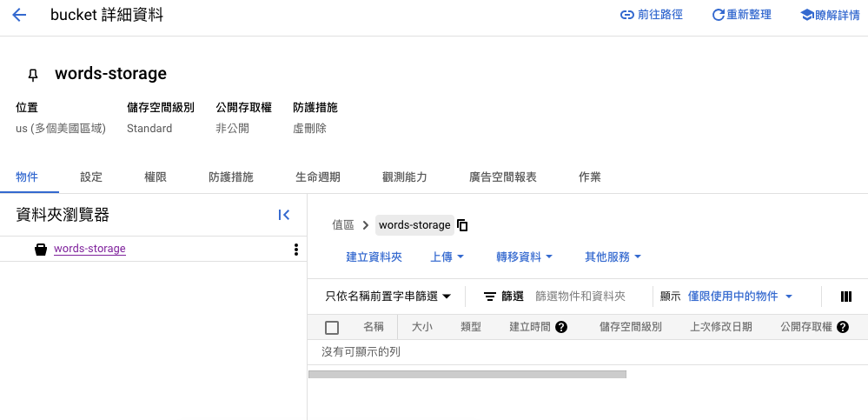Open the 其他服務 dropdown
This screenshot has height=420, width=868.
point(613,257)
